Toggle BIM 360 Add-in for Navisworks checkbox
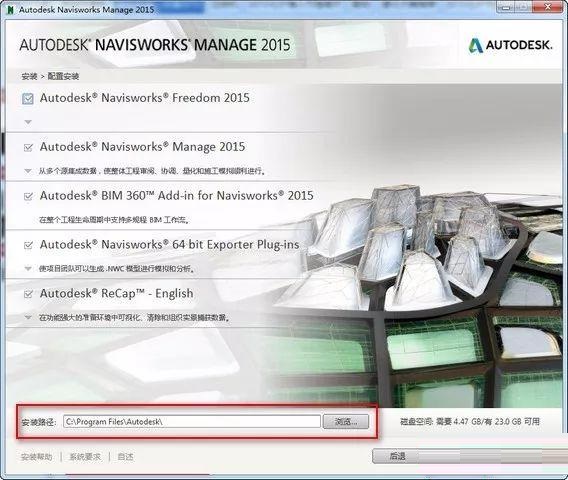This screenshot has height=480, width=568. [28, 196]
